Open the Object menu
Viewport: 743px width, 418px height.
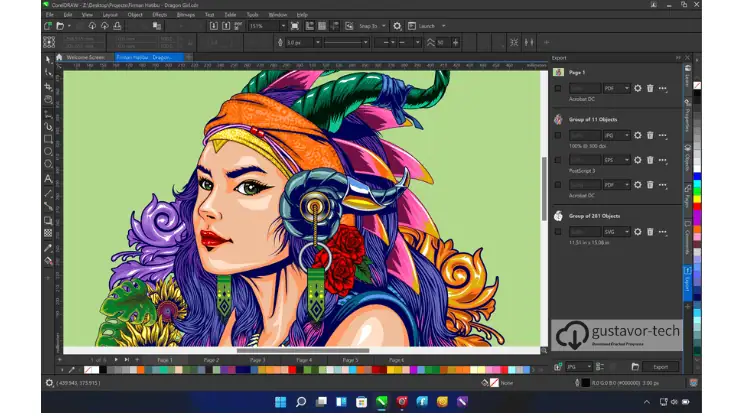click(135, 15)
